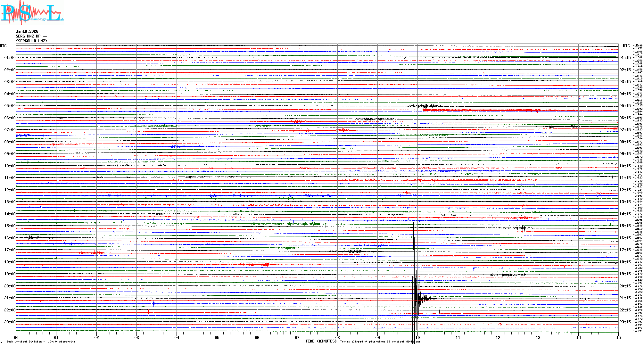Click the SERG HNZ HP station text
This screenshot has height=346, width=644.
pyautogui.click(x=31, y=36)
